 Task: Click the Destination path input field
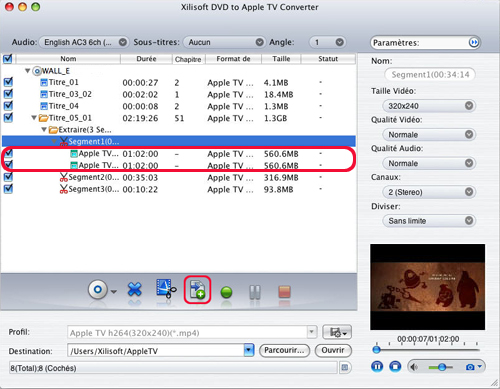[156, 351]
